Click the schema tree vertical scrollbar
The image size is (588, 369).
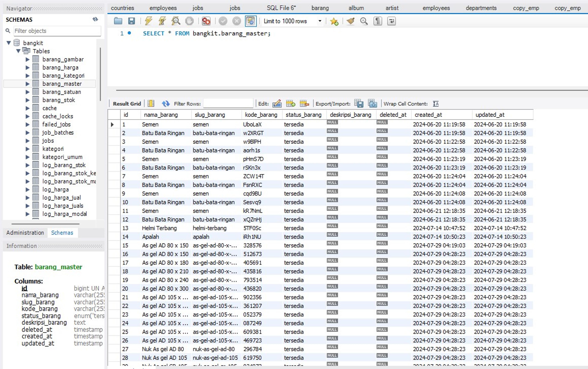point(100,75)
